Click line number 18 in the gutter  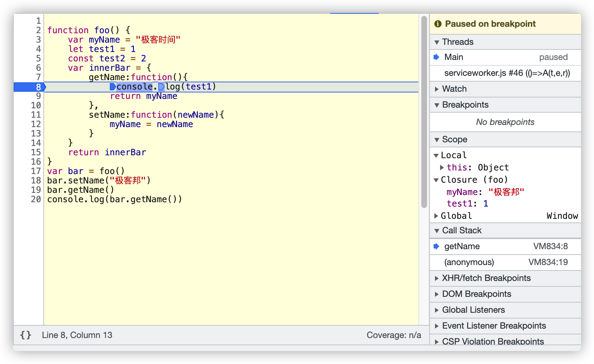[x=36, y=181]
